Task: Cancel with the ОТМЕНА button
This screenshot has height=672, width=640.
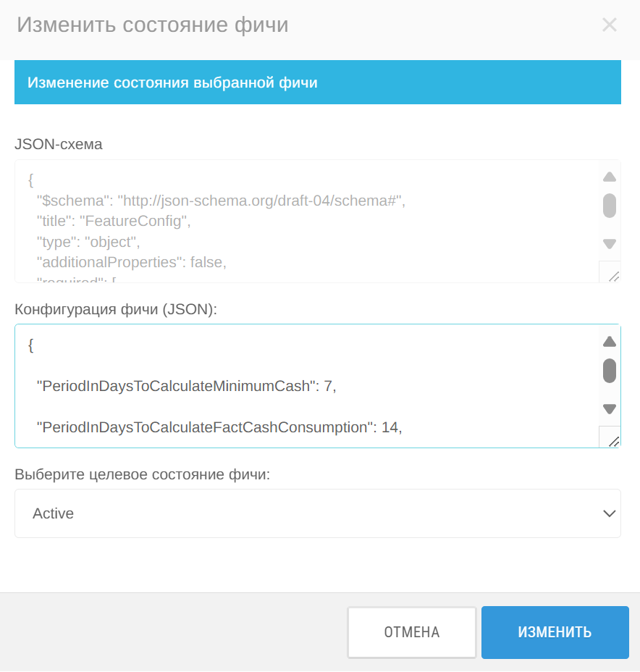Action: pyautogui.click(x=412, y=632)
